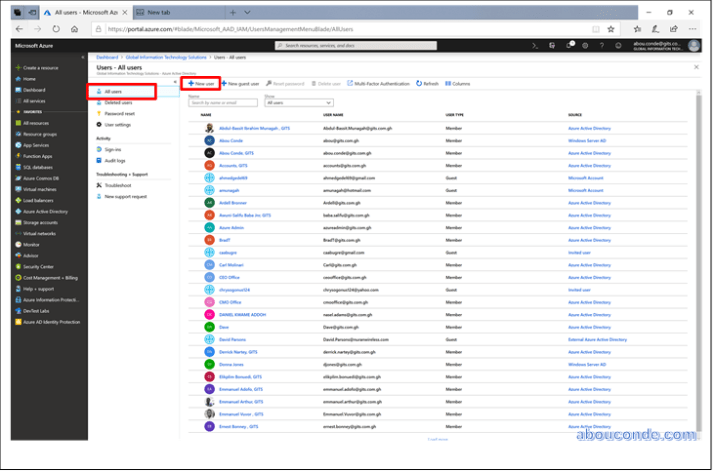Collapse the left Azure navigation sidebar
This screenshot has height=471, width=714.
(x=84, y=56)
